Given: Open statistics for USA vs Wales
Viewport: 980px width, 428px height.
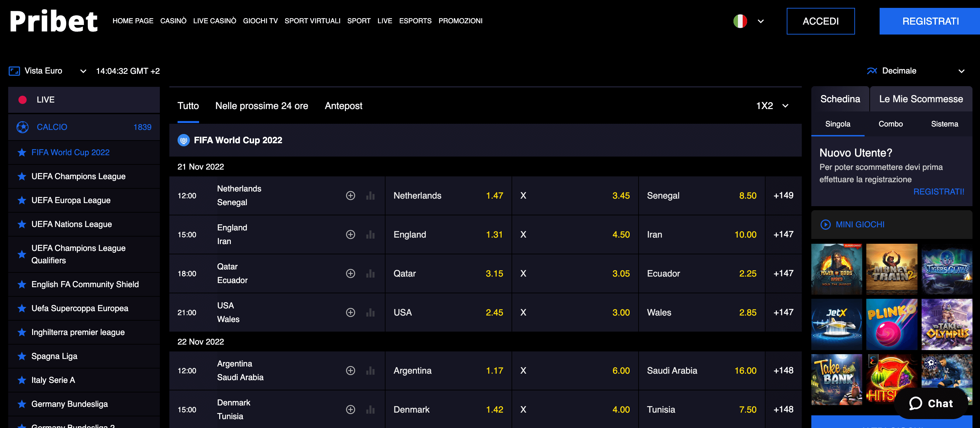Looking at the screenshot, I should click(x=370, y=312).
